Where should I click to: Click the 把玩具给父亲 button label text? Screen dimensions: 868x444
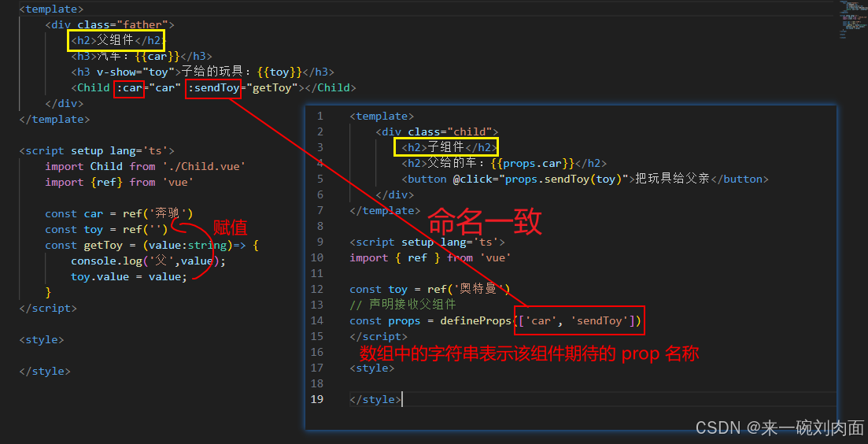(x=673, y=179)
